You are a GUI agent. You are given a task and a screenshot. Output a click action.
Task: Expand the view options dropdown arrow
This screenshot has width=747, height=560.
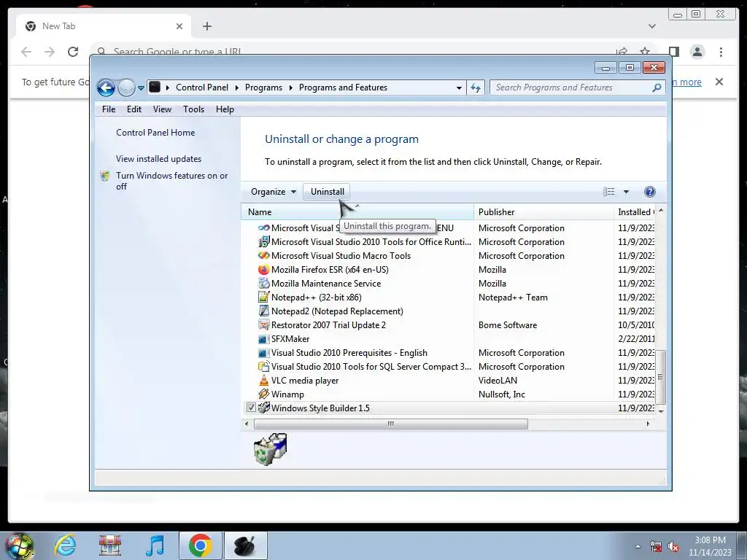[626, 192]
